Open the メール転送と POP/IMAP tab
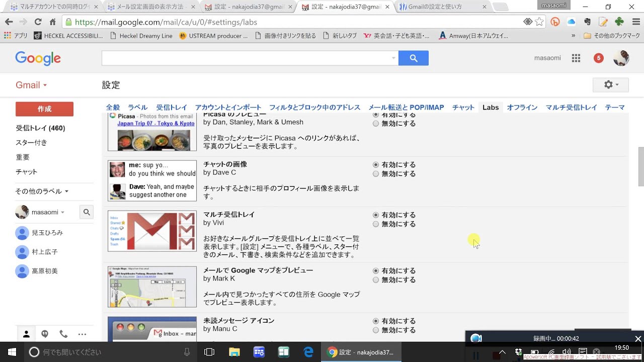The height and width of the screenshot is (362, 644). tap(406, 107)
